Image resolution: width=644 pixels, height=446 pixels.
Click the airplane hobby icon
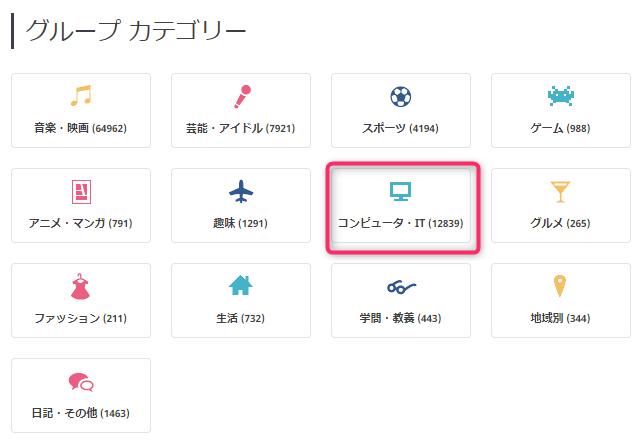241,191
